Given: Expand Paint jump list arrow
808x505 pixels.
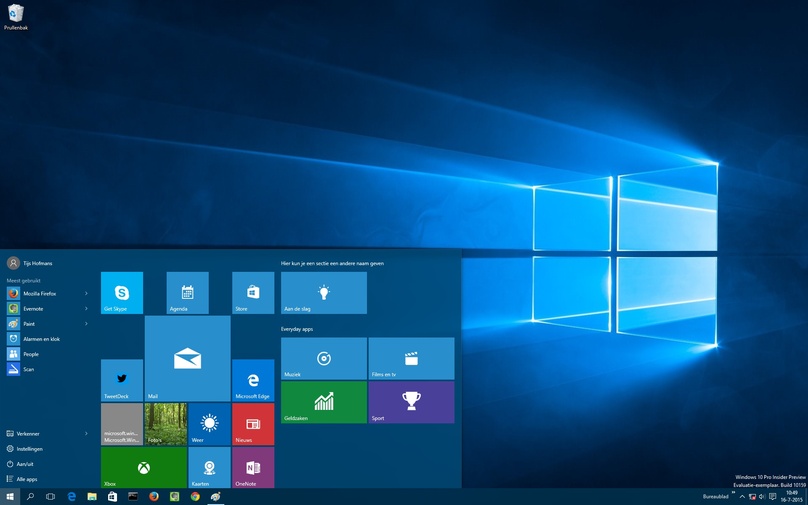Looking at the screenshot, I should [x=86, y=324].
